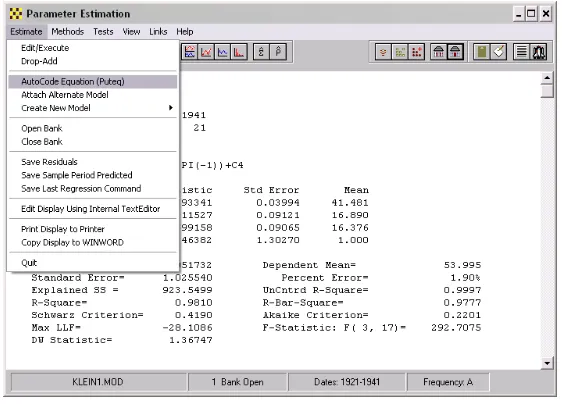Choose Edit/Execute from the Estimate menu
Image resolution: width=562 pixels, height=404 pixels.
[92, 48]
